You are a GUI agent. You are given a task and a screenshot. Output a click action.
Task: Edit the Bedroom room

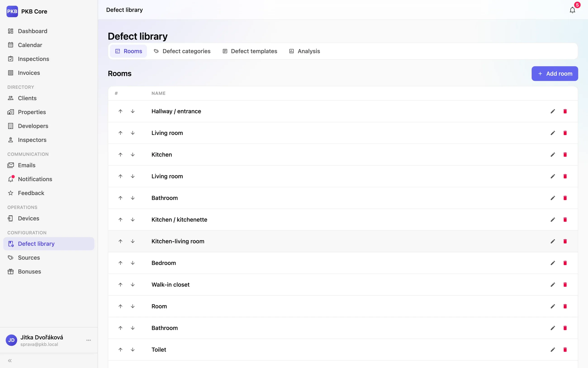553,263
